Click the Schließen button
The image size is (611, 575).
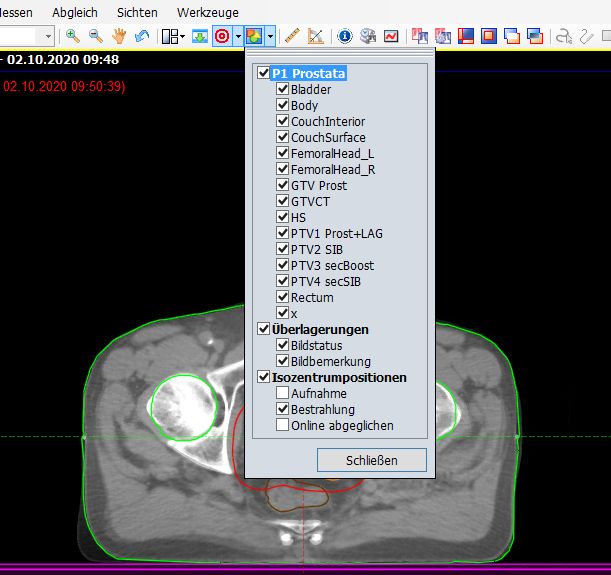[x=372, y=460]
